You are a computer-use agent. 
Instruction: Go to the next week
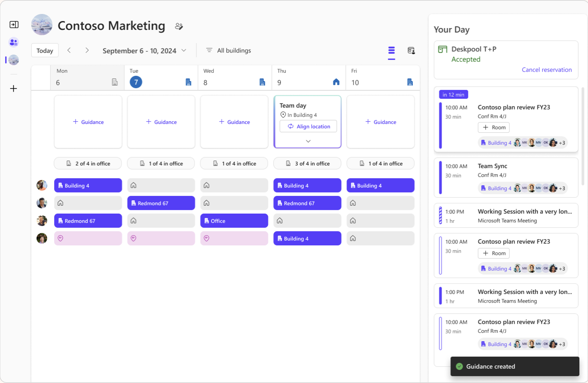point(87,50)
